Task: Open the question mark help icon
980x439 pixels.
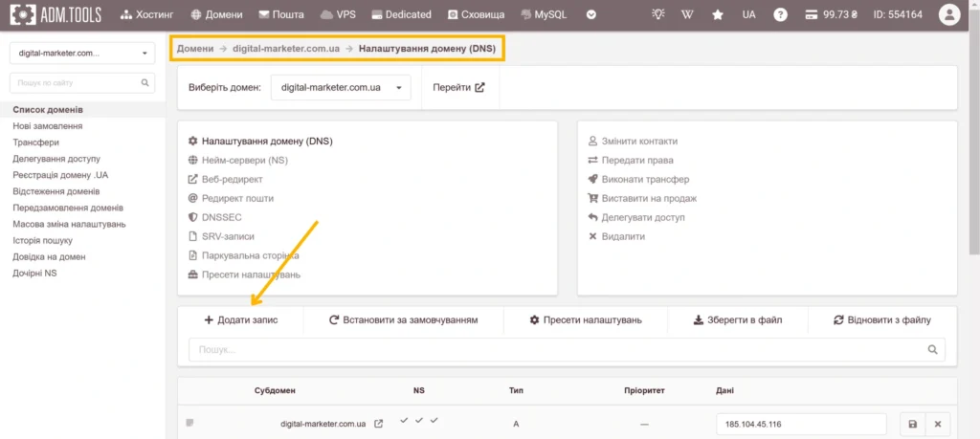Action: pyautogui.click(x=780, y=14)
